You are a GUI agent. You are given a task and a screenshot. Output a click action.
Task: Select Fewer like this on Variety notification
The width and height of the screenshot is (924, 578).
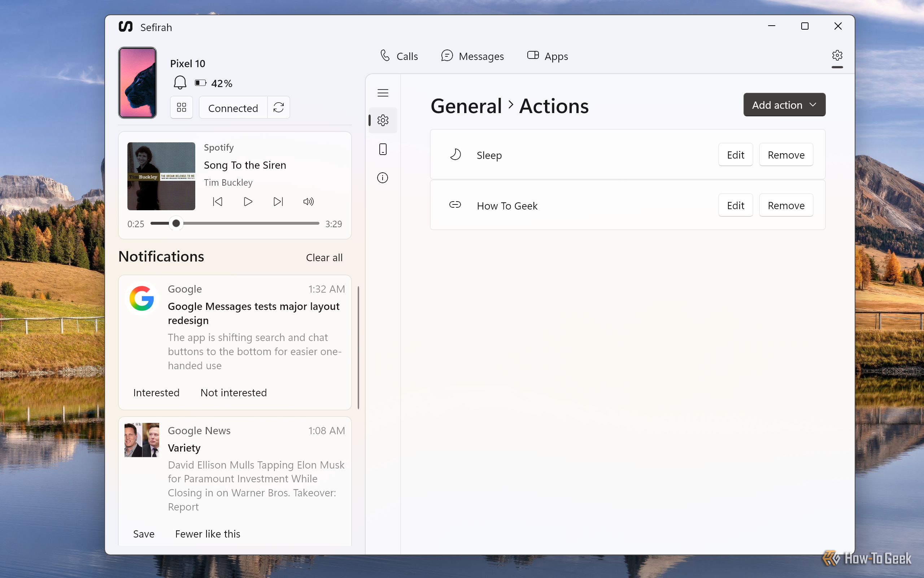tap(208, 534)
